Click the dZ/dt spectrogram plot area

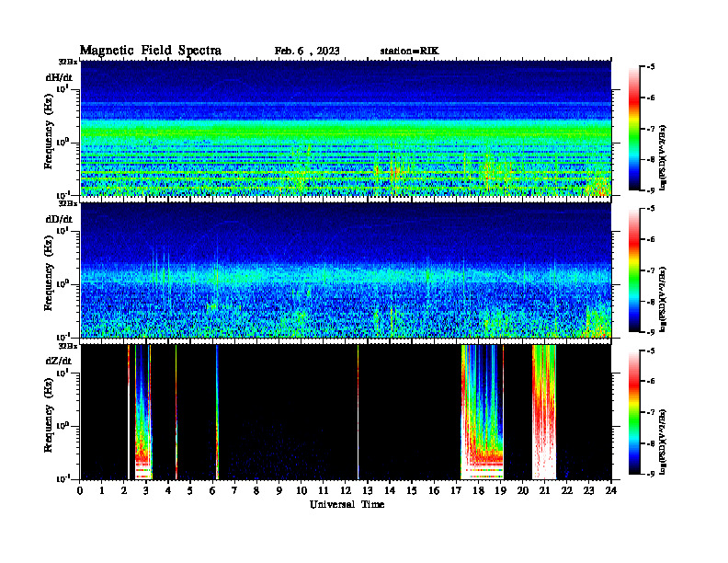coord(346,412)
